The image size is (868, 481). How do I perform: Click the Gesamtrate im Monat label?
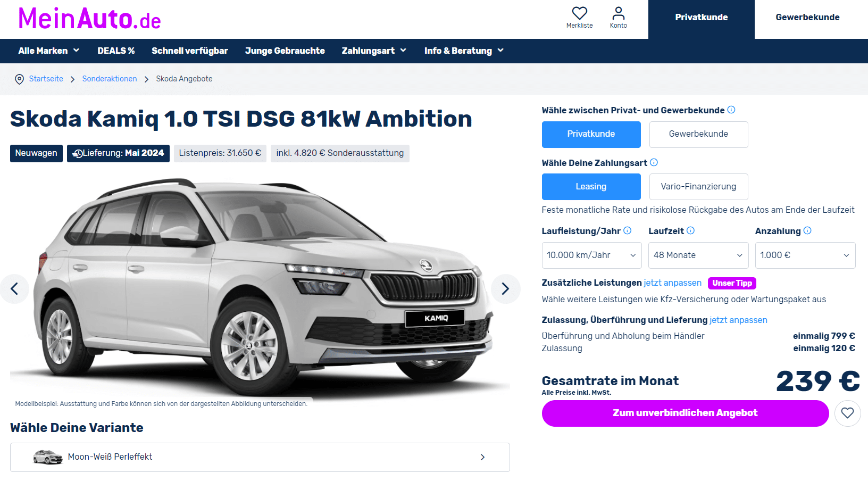click(610, 381)
